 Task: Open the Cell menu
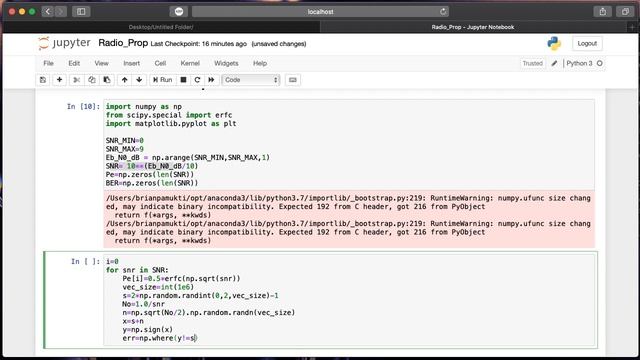coord(160,63)
